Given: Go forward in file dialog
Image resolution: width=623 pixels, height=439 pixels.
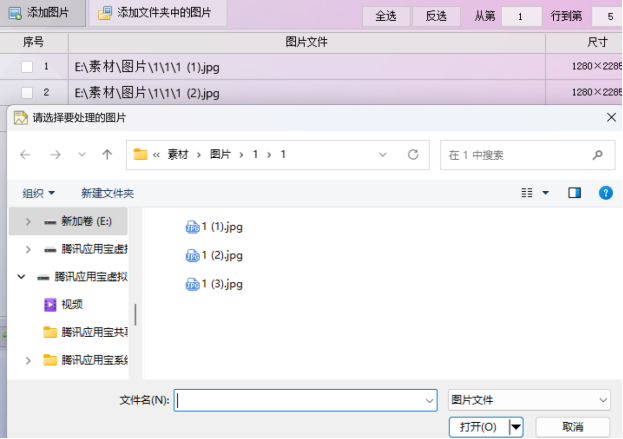Looking at the screenshot, I should pyautogui.click(x=56, y=155).
